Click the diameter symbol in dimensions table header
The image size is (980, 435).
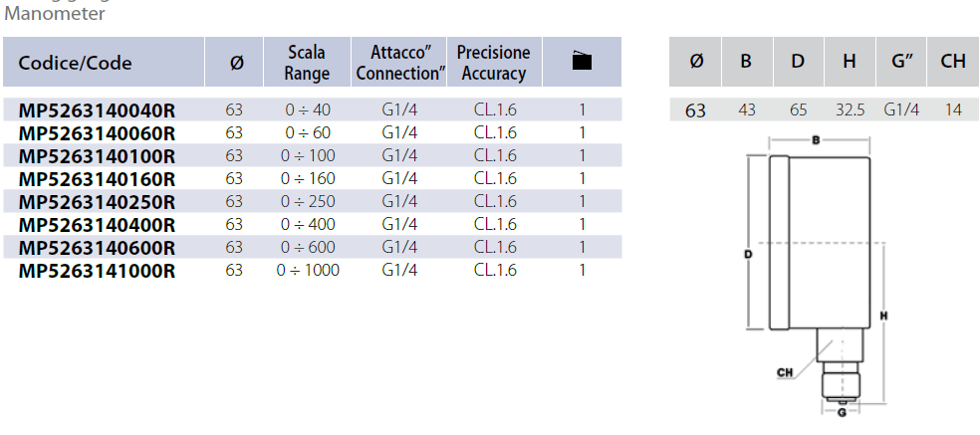696,62
